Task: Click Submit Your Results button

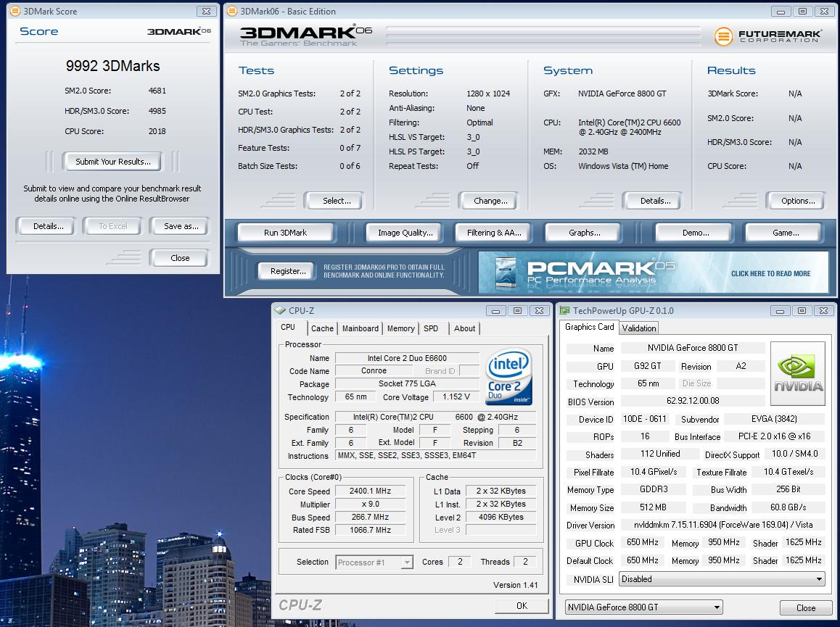Action: 112,162
